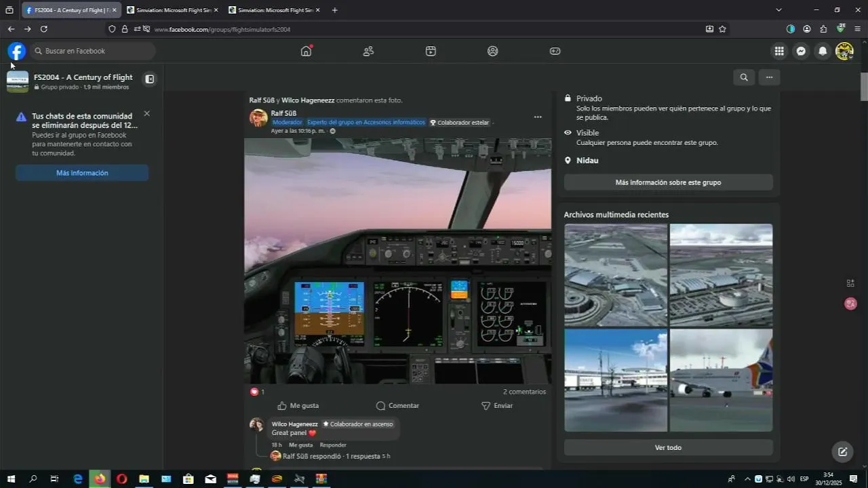Viewport: 868px width, 488px height.
Task: View the 2 comentarios count
Action: [x=524, y=392]
